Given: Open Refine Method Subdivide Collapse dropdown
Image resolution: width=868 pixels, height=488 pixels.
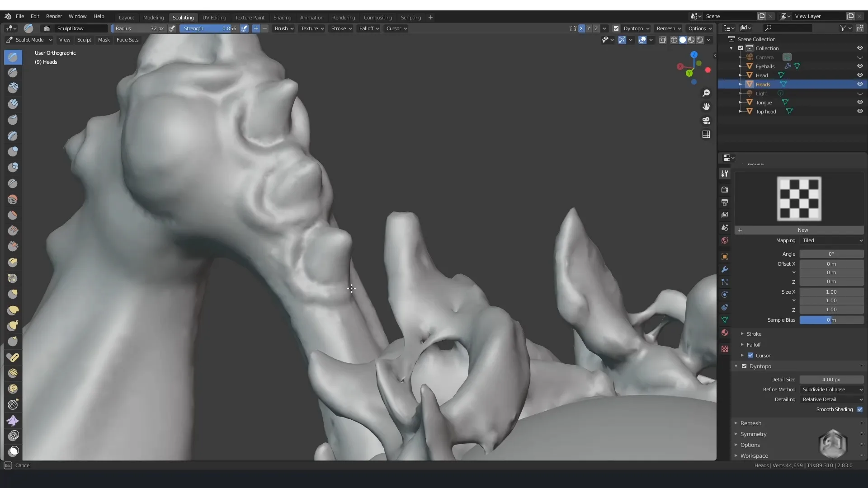Looking at the screenshot, I should [x=832, y=389].
